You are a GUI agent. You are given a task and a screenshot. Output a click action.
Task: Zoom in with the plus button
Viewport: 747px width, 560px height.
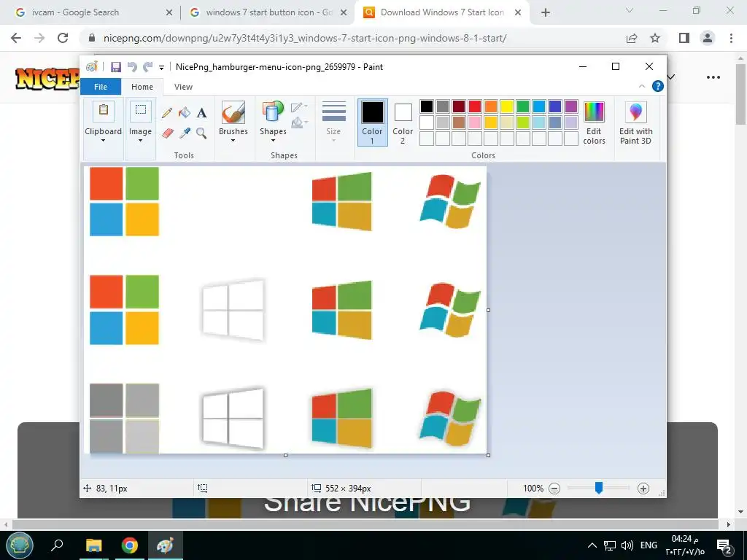[x=643, y=488]
